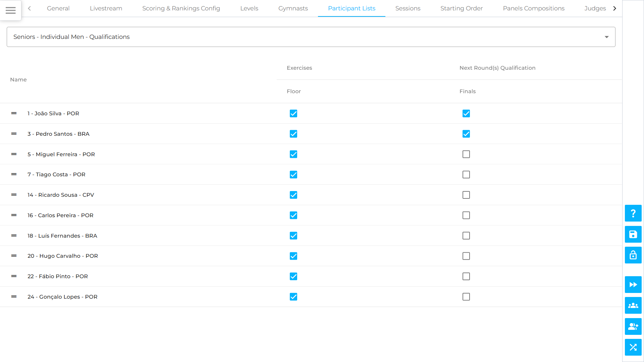The image size is (644, 362).
Task: Check Finals qualification for Carlos Pereira
Action: point(466,215)
